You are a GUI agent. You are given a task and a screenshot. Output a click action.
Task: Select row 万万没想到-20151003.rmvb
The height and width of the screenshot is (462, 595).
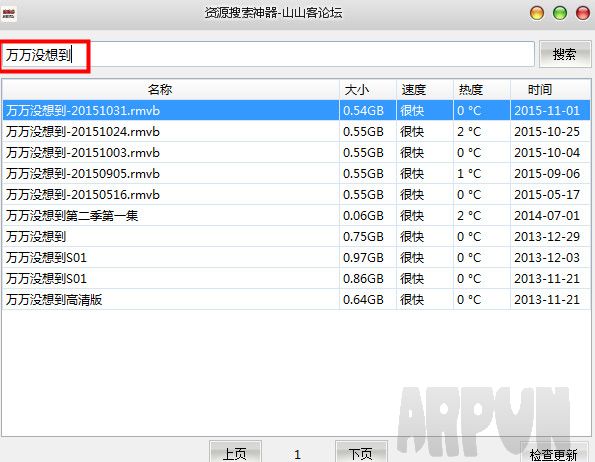click(x=296, y=152)
